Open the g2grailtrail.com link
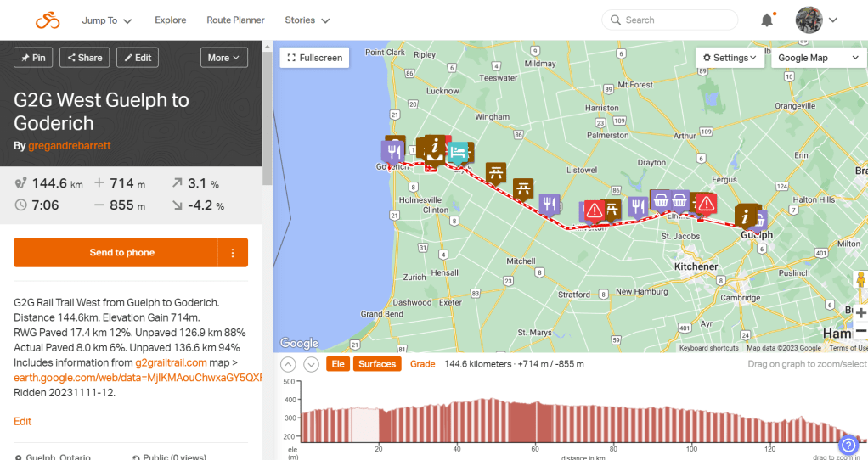The image size is (868, 460). [x=171, y=362]
